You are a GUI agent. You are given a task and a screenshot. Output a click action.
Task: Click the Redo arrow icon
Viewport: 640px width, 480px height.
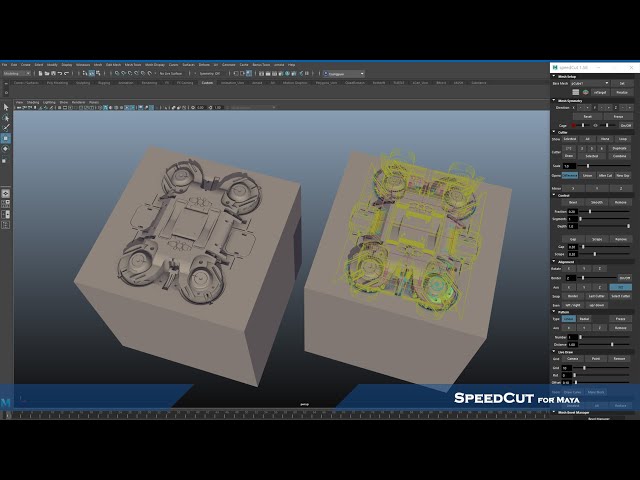[67, 73]
